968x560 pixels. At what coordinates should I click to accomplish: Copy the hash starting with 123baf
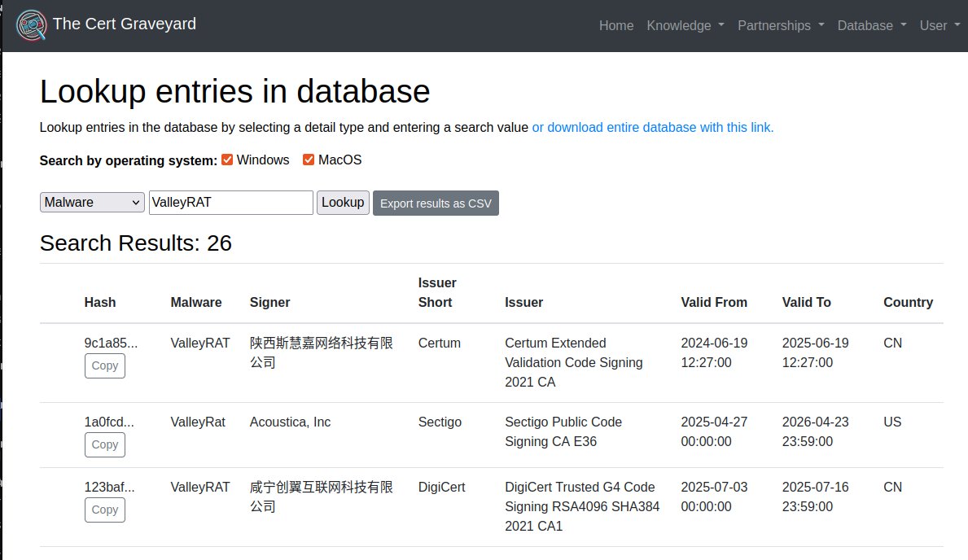coord(104,510)
